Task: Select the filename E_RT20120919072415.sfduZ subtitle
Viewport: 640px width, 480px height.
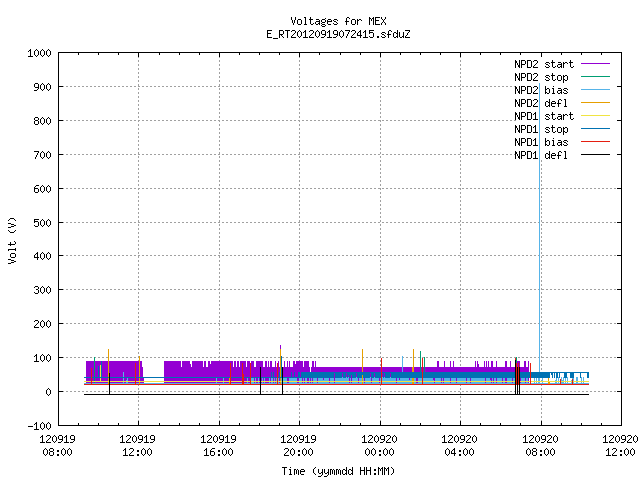Action: (x=338, y=34)
